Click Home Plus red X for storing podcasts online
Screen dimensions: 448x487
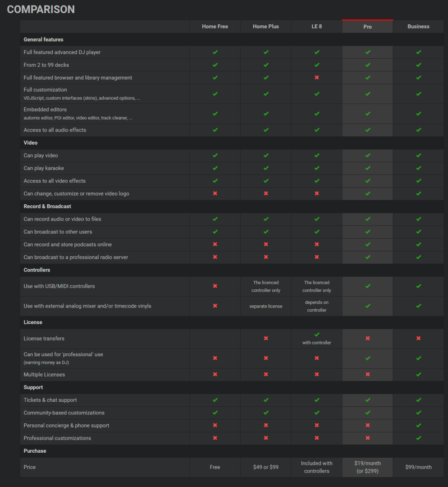tap(266, 244)
